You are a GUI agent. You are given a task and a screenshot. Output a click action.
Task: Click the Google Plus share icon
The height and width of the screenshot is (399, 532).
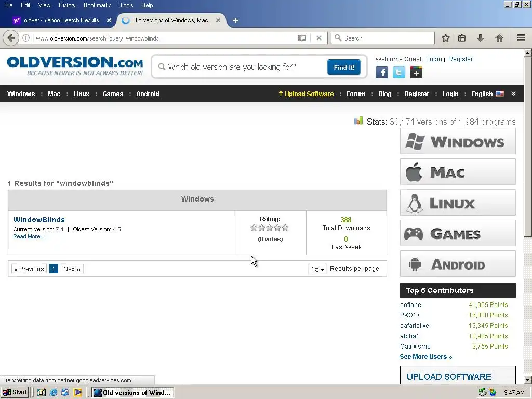416,72
